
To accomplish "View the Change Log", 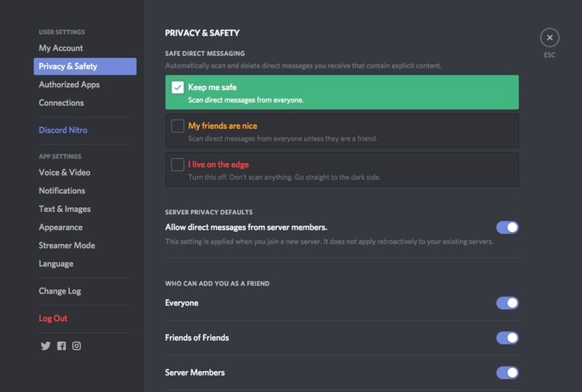I will [x=60, y=291].
